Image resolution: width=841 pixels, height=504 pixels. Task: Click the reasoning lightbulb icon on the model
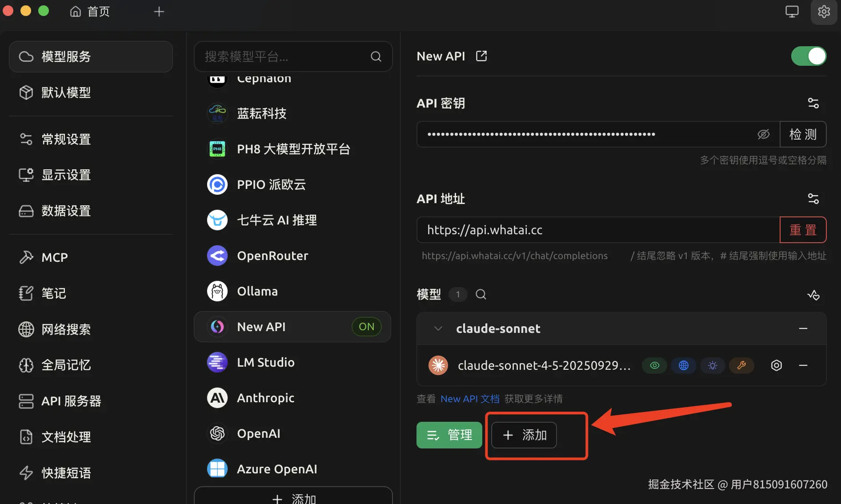click(x=712, y=365)
